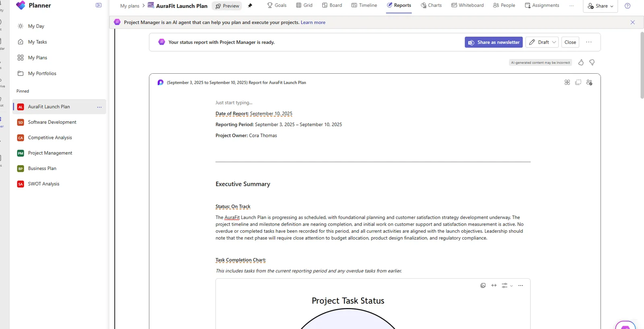
Task: Click the chart width expand arrows icon
Action: click(x=494, y=286)
